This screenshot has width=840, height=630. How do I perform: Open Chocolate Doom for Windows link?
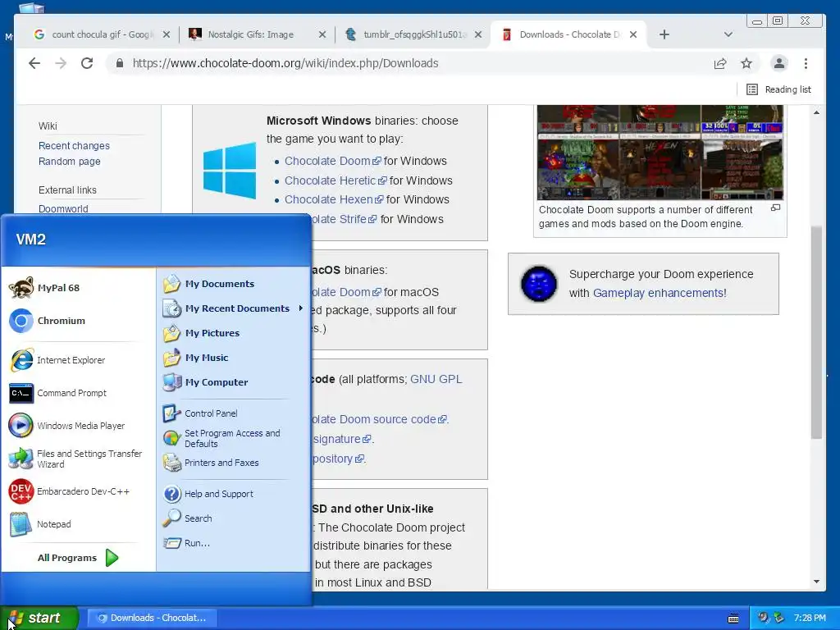(332, 161)
